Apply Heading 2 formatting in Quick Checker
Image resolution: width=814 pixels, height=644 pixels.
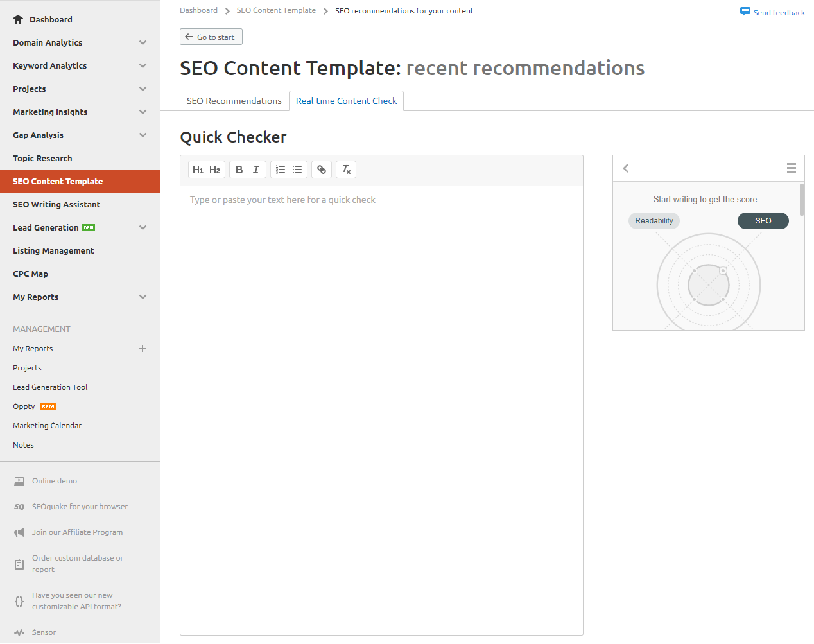pyautogui.click(x=214, y=169)
